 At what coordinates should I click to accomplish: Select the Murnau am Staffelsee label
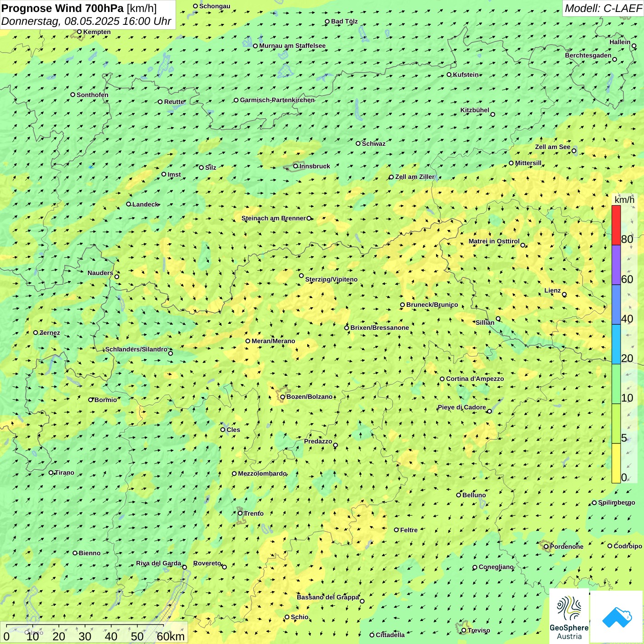(x=292, y=46)
